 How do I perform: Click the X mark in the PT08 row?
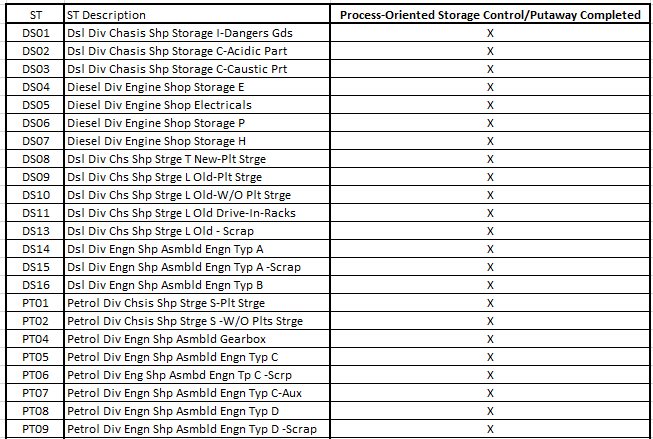tap(490, 411)
